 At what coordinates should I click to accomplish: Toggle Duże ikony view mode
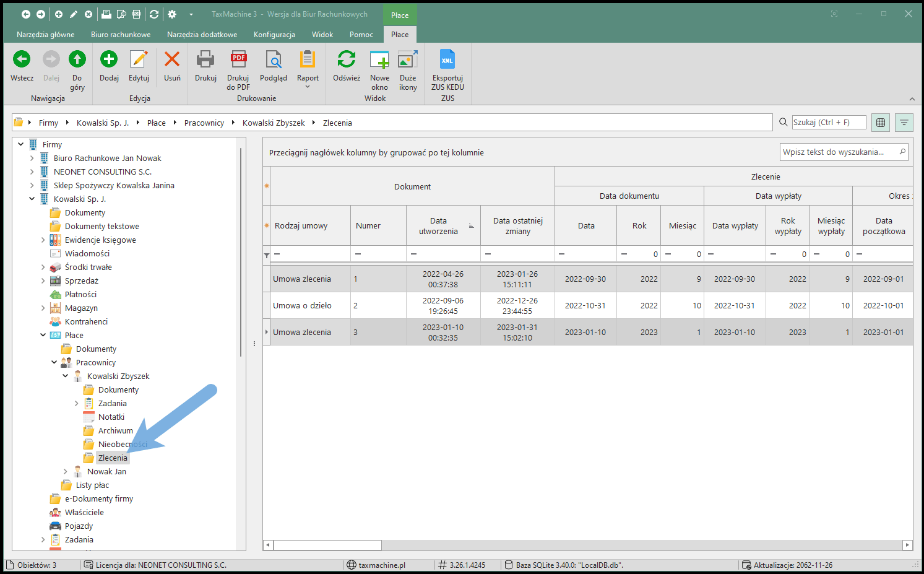click(x=408, y=59)
